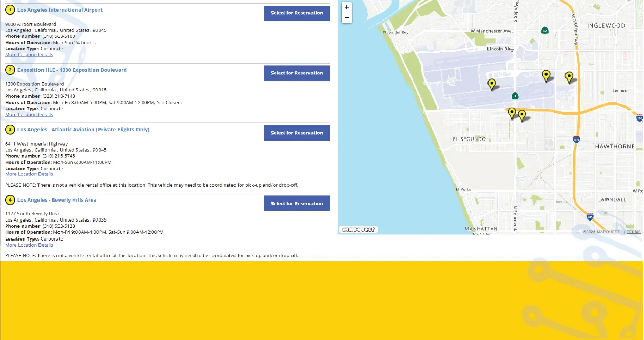Select for Reservation at Atlantic Aviation location
The height and width of the screenshot is (340, 644).
coord(297,133)
